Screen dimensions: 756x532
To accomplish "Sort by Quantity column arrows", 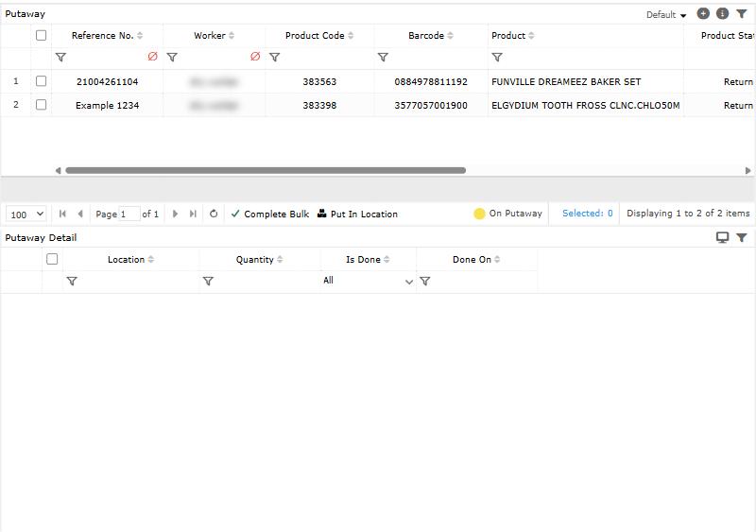I will point(280,260).
